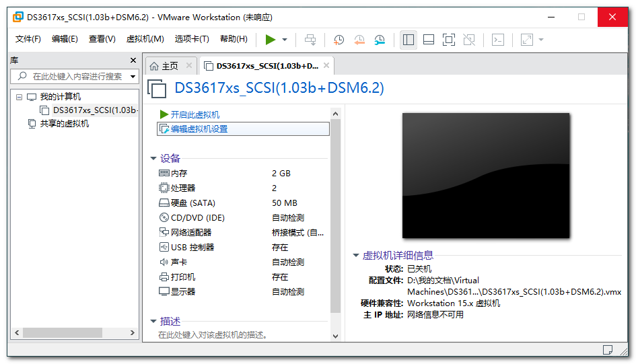Enter full screen mode icon
This screenshot has height=364, width=636.
[449, 40]
